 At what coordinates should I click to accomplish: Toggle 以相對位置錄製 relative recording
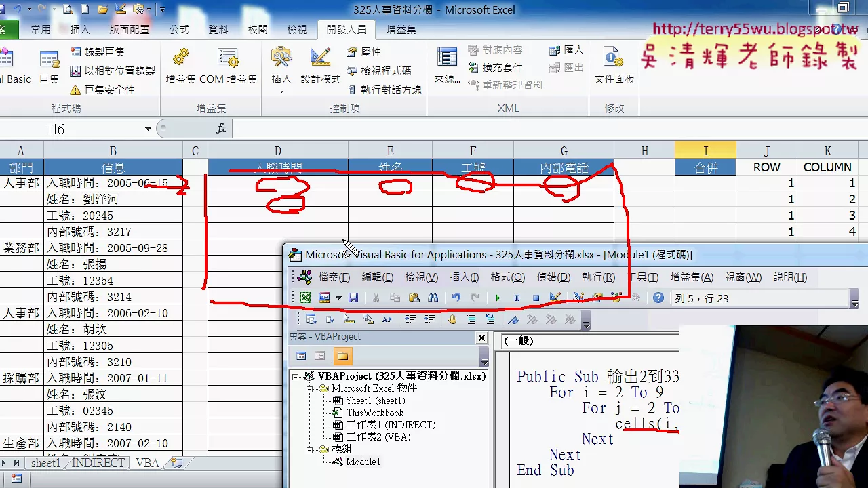tap(113, 70)
